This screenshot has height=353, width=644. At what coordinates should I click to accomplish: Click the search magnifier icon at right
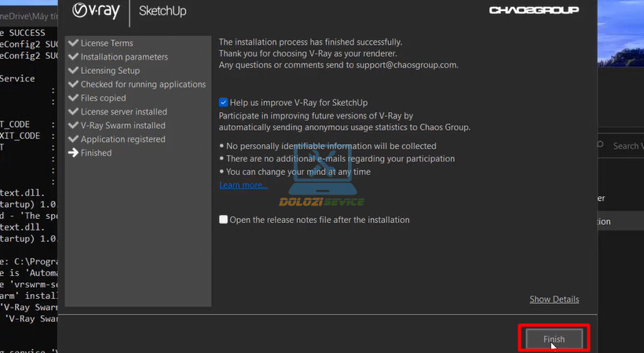[x=602, y=145]
